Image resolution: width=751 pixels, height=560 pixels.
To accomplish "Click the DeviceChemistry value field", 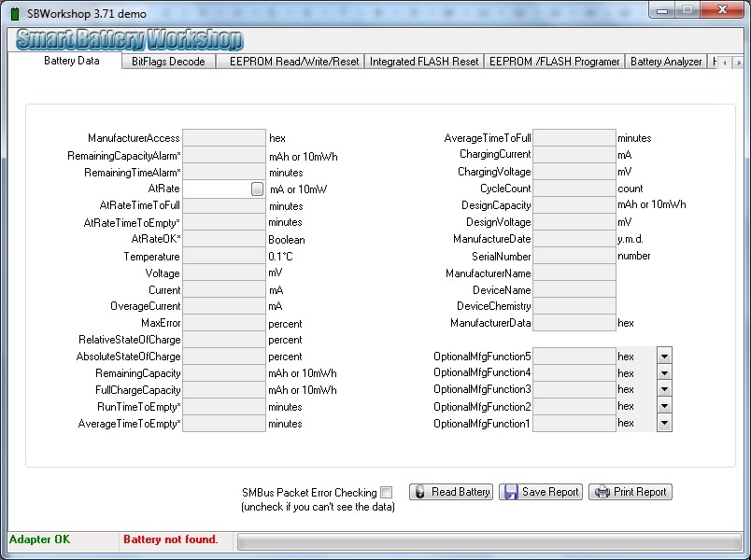I will tap(574, 306).
